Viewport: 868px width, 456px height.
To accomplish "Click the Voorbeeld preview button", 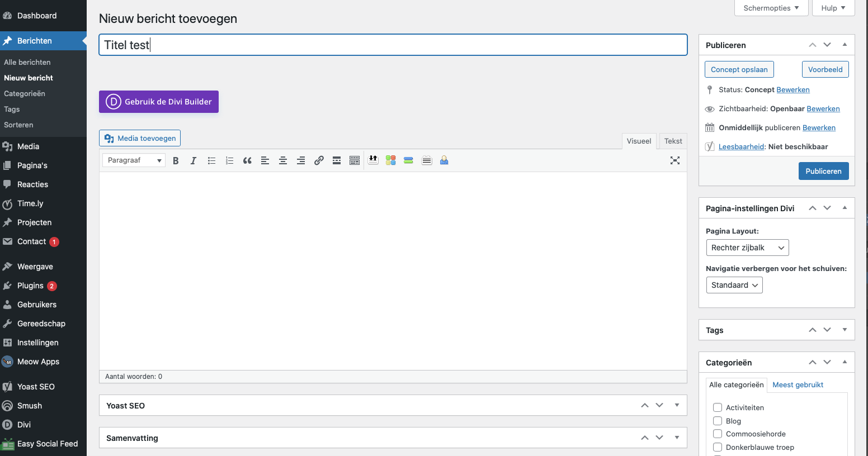I will pos(825,69).
